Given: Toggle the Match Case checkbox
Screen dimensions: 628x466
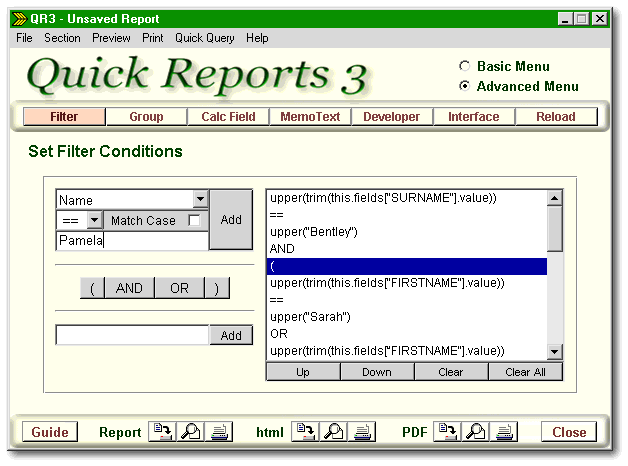Looking at the screenshot, I should pyautogui.click(x=194, y=220).
